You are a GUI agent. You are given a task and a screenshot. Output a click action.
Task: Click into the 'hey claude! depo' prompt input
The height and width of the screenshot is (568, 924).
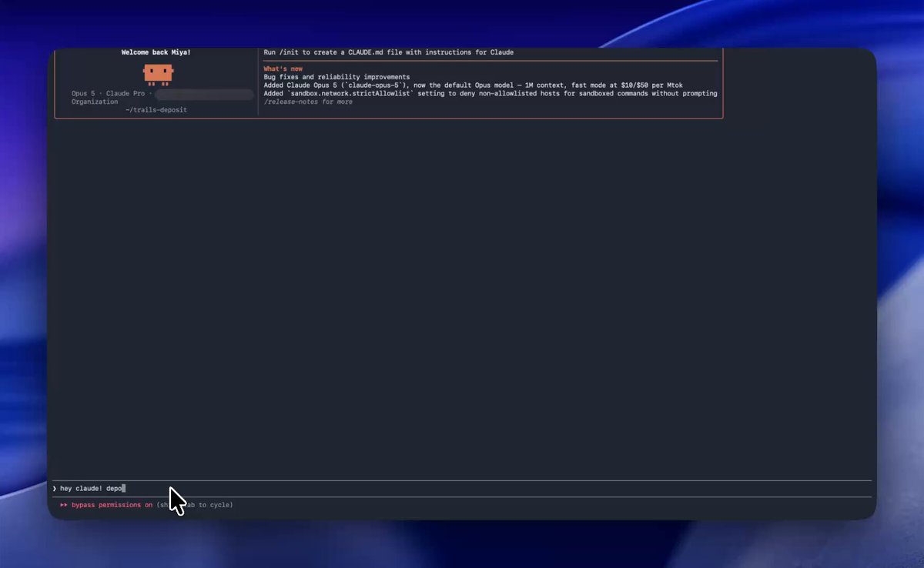click(x=462, y=488)
